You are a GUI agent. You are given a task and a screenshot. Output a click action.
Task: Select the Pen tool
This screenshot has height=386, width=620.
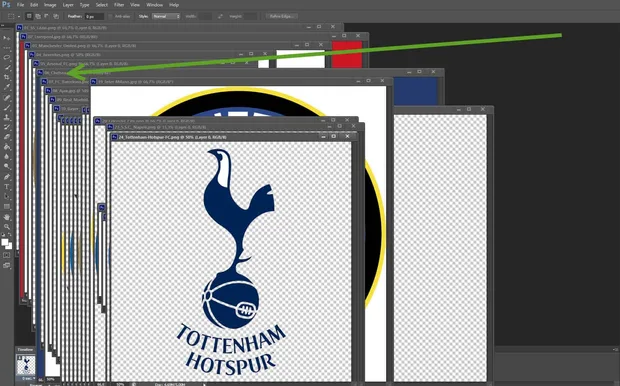tap(7, 177)
